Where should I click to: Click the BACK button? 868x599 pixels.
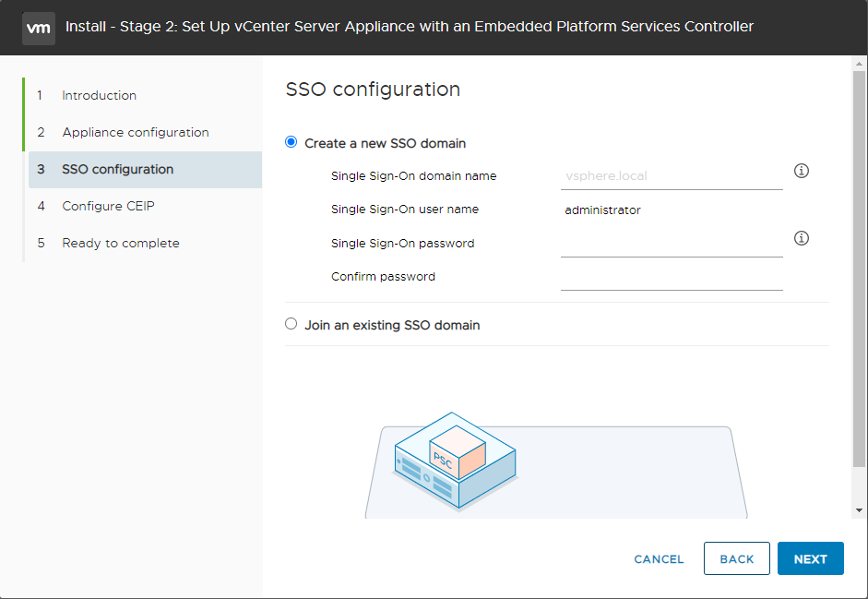point(737,558)
